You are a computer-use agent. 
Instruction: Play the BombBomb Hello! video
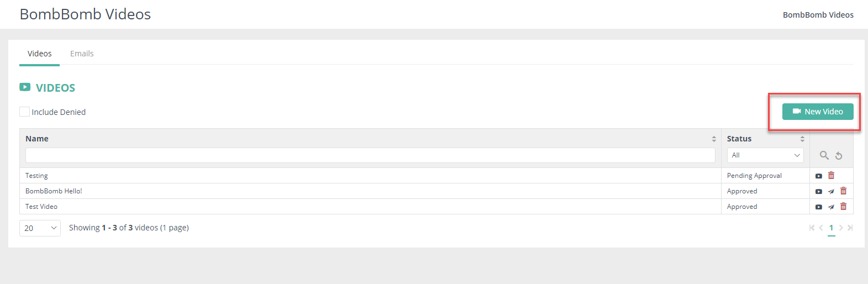point(819,191)
